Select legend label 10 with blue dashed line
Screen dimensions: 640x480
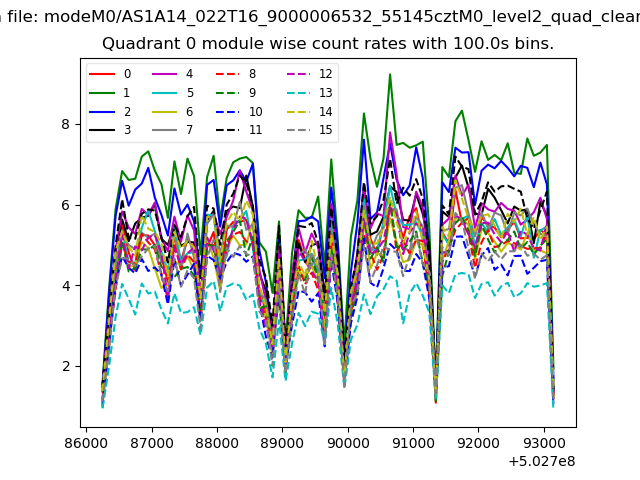point(255,112)
